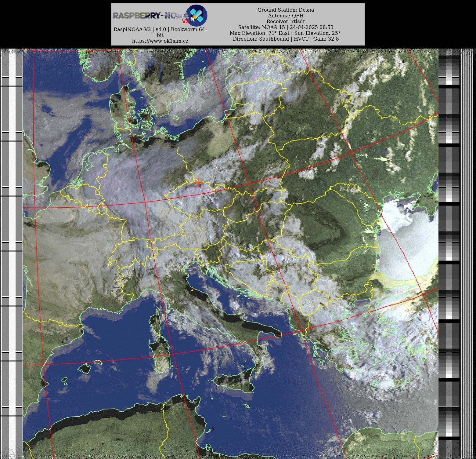Click the RASPBERRY-NOAA wordmark text
This screenshot has width=476, height=459.
151,16
